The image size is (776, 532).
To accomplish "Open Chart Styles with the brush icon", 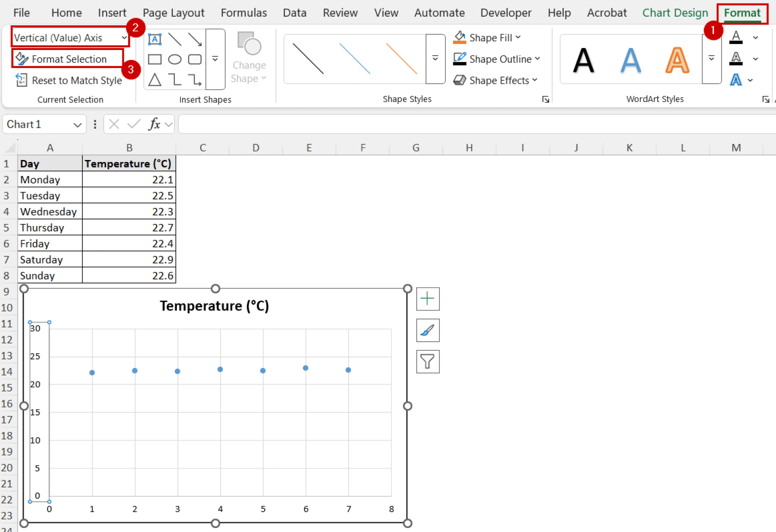I will click(427, 330).
